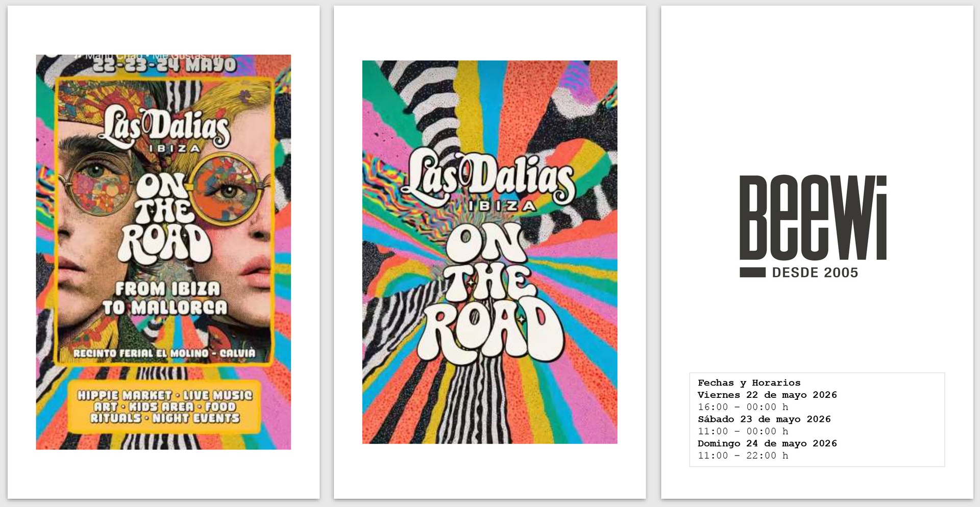Select the Viernes 22 de mayo 2026 line

coord(767,395)
